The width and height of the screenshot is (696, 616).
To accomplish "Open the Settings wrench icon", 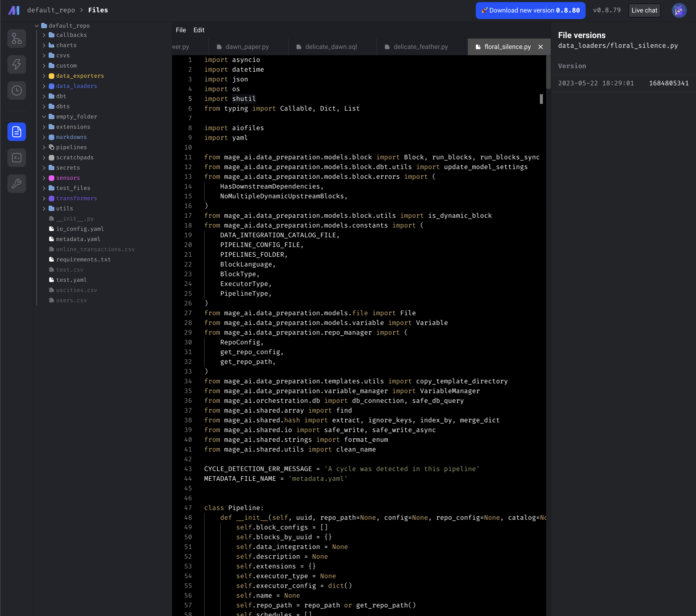I will [x=17, y=184].
